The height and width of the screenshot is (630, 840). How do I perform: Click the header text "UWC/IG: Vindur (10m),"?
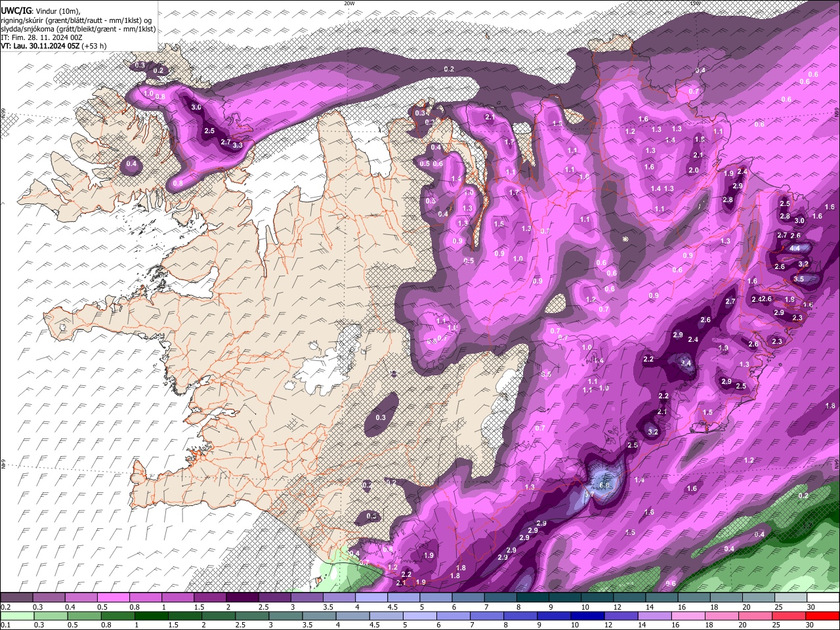[41, 10]
